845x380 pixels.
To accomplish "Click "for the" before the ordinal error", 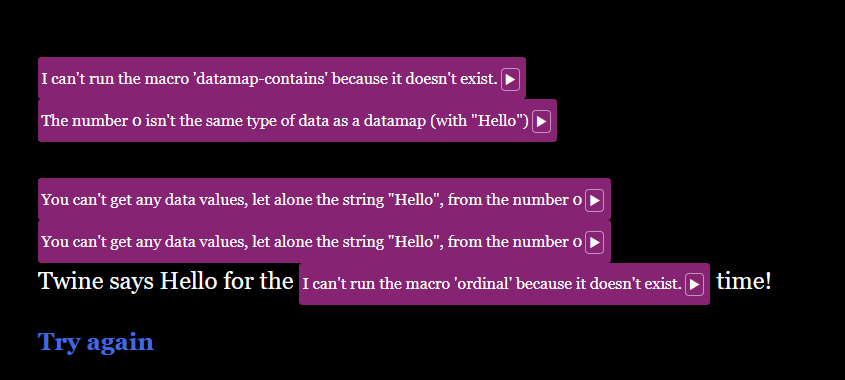I will point(258,281).
